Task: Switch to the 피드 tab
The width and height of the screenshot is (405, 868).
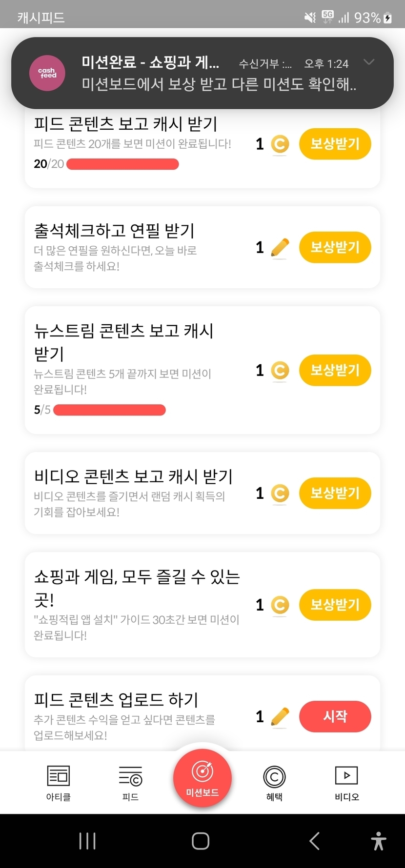Action: tap(130, 783)
